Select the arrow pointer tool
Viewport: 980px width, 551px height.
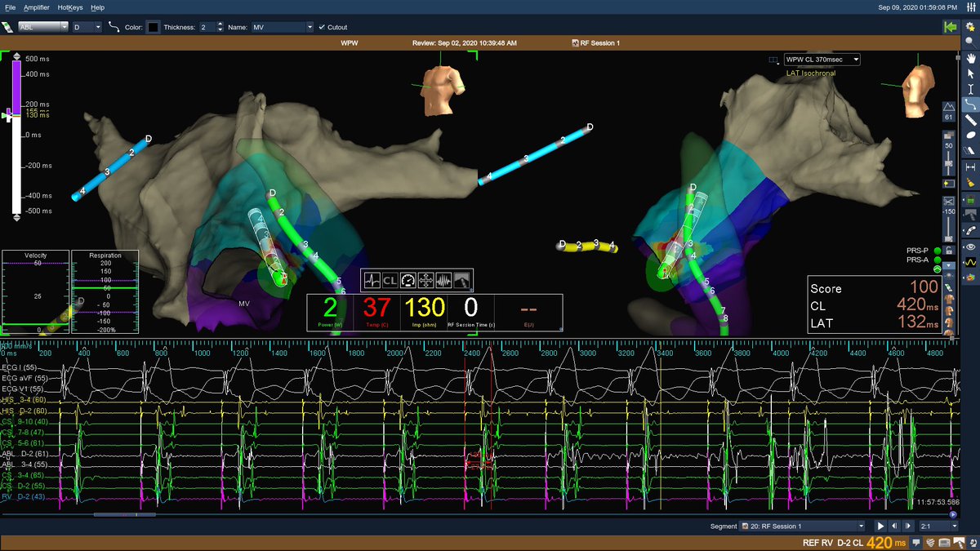click(970, 73)
